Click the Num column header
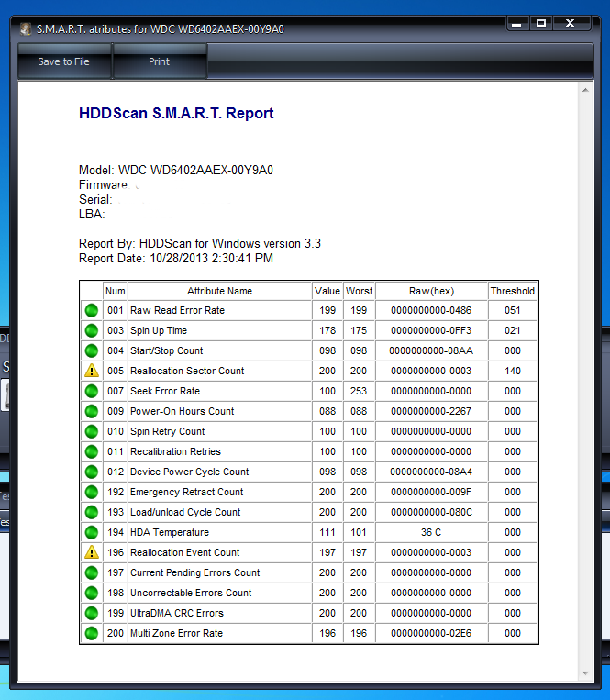 pos(116,291)
